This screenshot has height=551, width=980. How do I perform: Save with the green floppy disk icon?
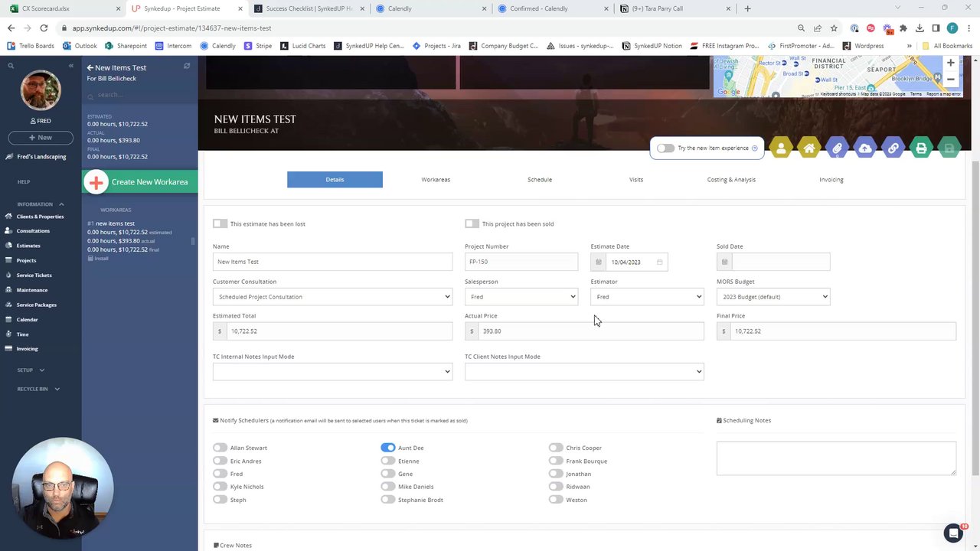click(x=949, y=148)
